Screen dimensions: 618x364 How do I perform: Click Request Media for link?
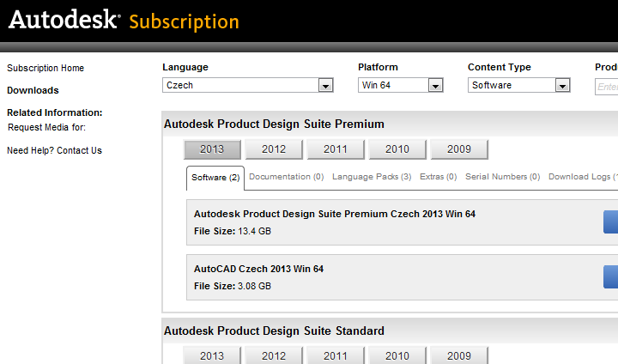[46, 127]
